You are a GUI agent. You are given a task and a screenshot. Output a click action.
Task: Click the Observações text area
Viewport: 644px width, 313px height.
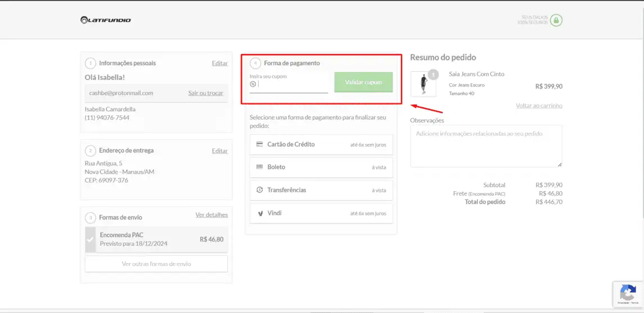click(x=487, y=146)
